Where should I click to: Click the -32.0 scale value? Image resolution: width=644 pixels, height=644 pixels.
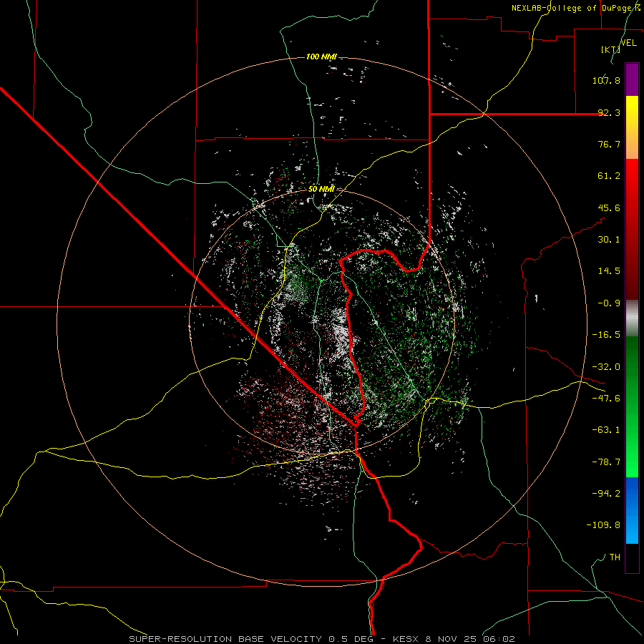(606, 367)
